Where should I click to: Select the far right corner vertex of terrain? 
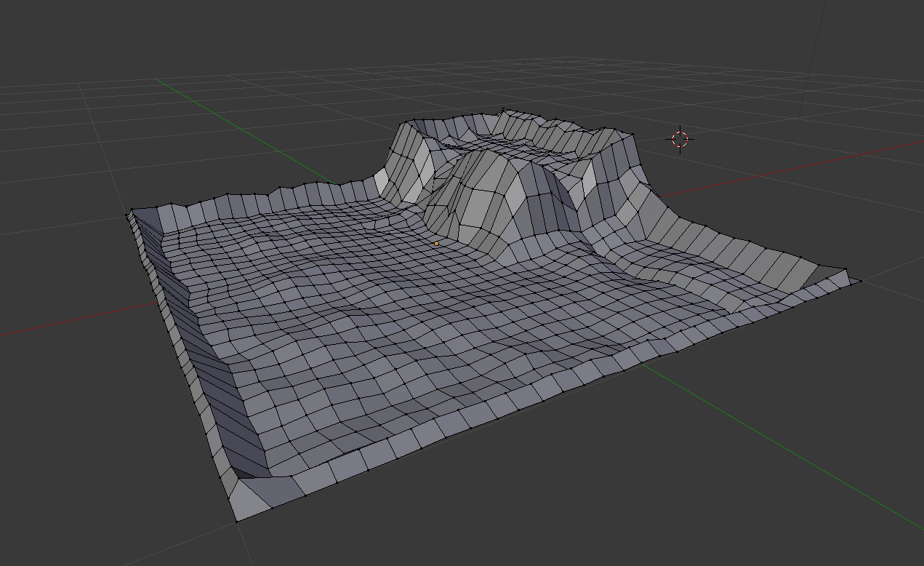click(861, 281)
